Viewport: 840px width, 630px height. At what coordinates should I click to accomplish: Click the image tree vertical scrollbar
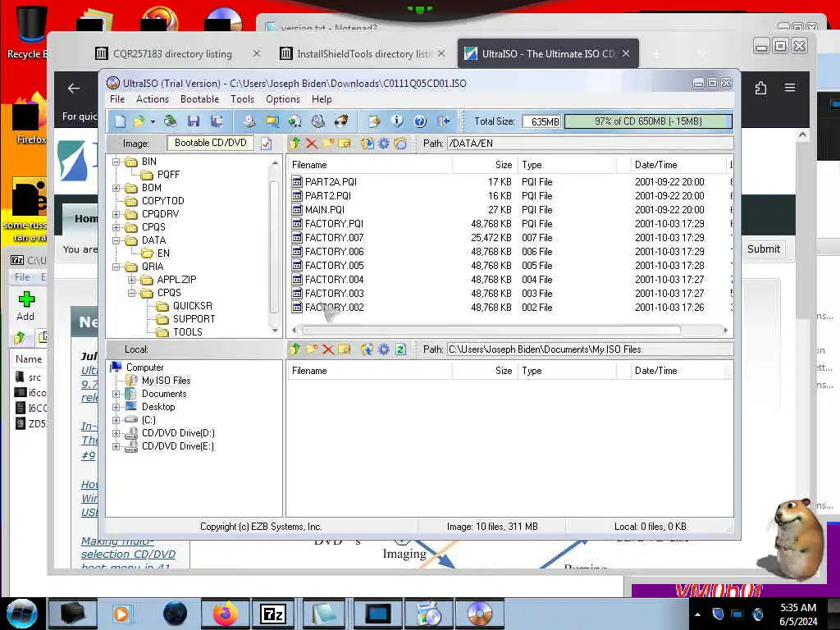[x=274, y=248]
